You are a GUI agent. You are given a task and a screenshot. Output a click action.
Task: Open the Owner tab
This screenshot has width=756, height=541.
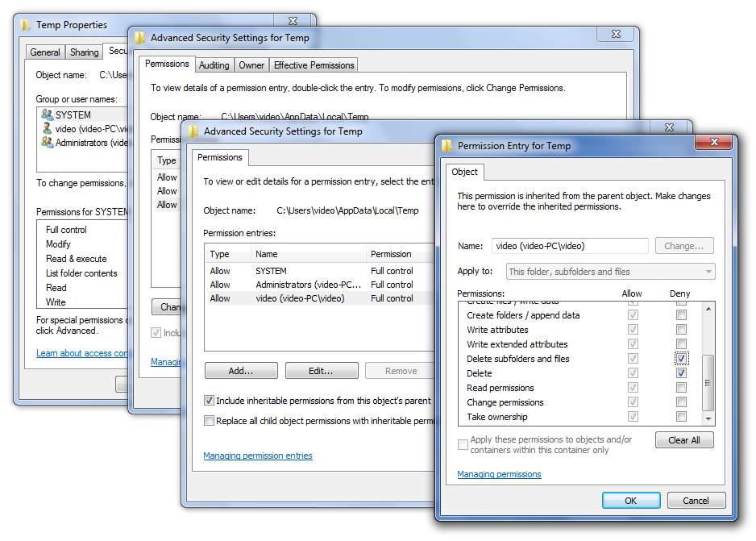click(251, 65)
